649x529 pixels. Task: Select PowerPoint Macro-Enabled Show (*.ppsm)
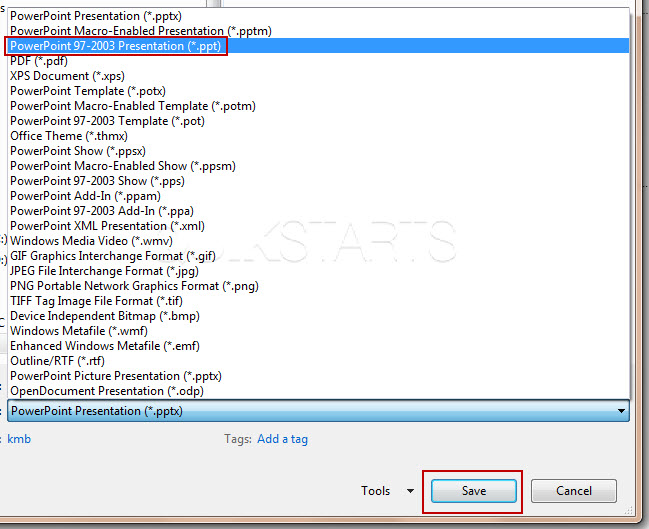coord(318,166)
